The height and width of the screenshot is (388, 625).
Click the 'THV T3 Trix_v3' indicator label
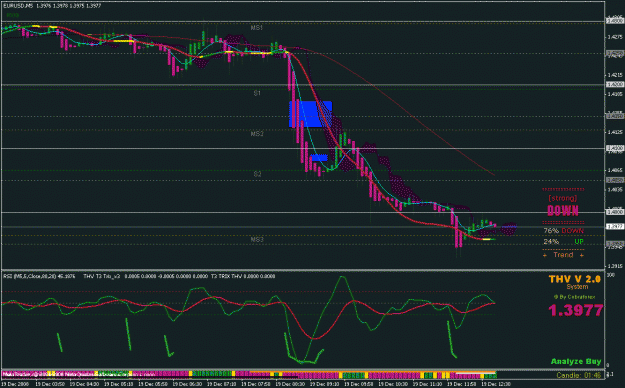[101, 276]
